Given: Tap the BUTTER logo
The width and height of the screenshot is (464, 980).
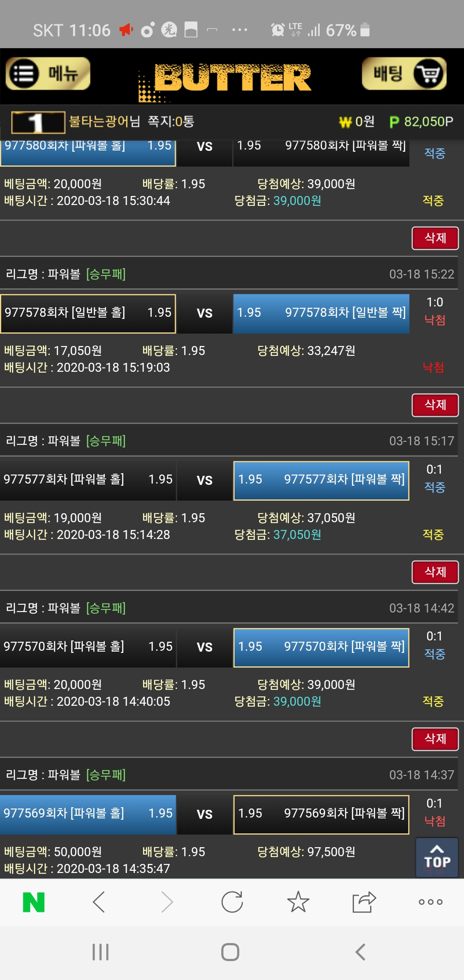Looking at the screenshot, I should (x=232, y=78).
